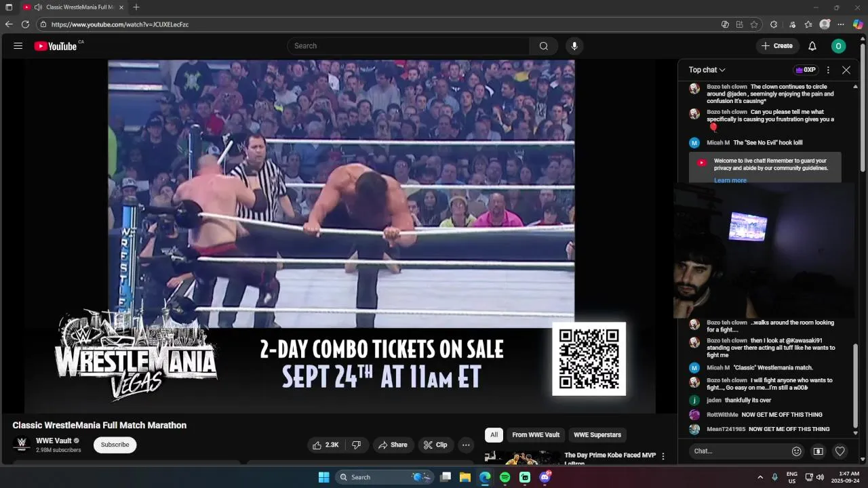The image size is (868, 488).
Task: Dislike the video with thumbs down
Action: coord(357,445)
